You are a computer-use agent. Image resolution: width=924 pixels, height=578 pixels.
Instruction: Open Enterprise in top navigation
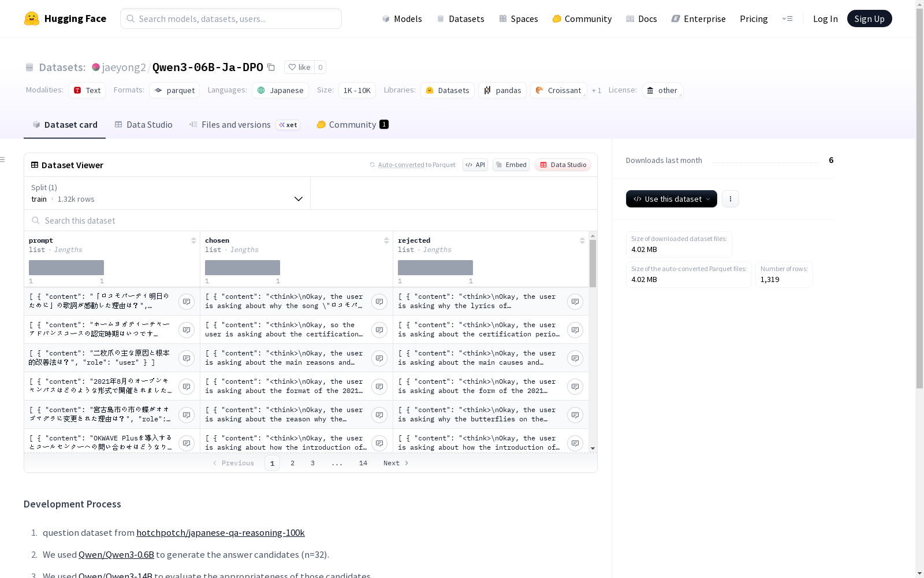click(x=698, y=18)
